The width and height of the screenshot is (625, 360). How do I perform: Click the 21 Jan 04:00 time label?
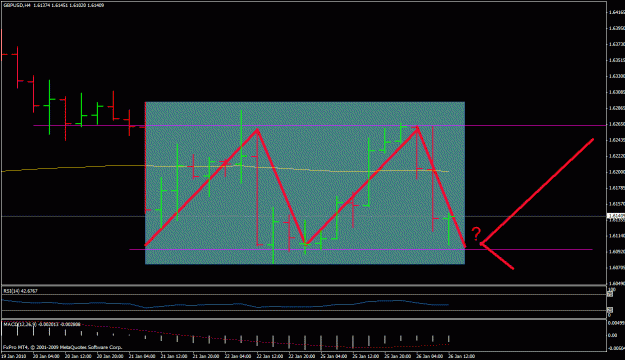pos(142,356)
